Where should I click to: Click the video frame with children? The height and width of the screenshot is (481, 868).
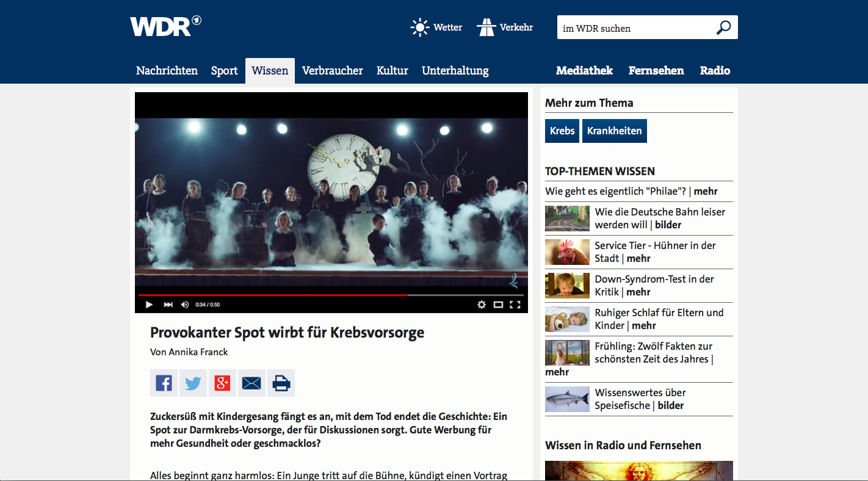click(331, 201)
